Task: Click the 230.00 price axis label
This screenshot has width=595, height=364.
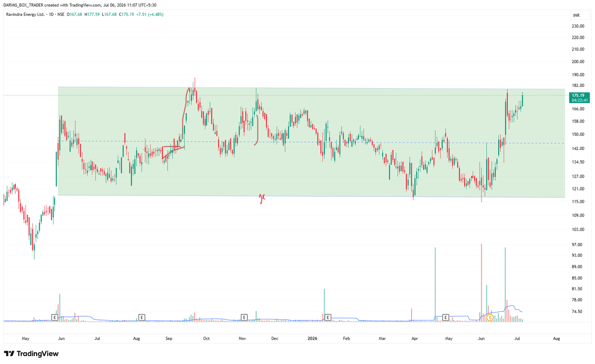Action: [578, 26]
